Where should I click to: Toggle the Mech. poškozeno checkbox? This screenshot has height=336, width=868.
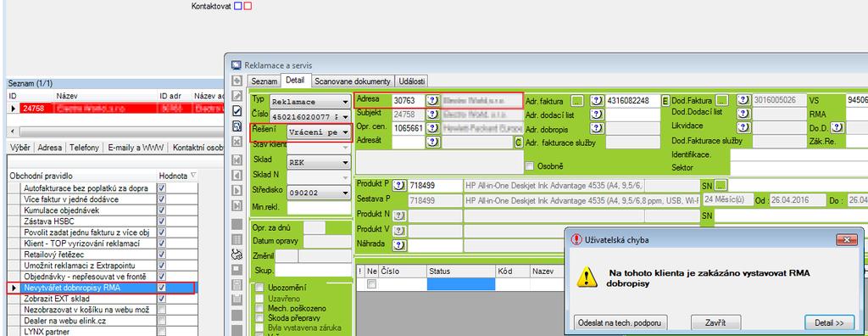coord(259,308)
